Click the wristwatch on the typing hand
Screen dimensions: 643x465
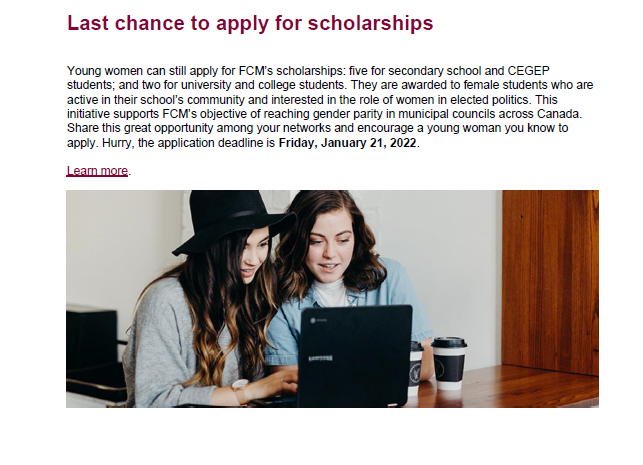click(x=239, y=390)
